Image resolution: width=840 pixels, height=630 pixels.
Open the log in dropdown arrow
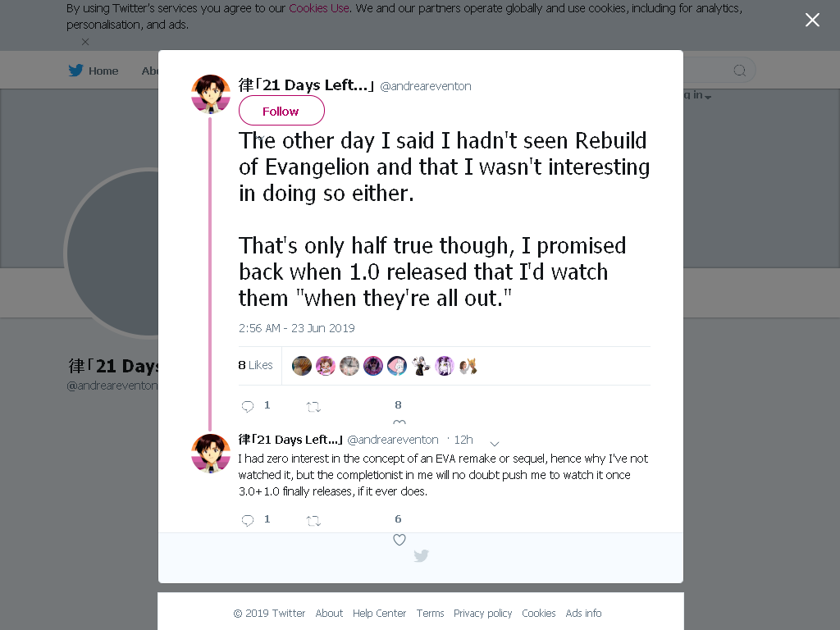(x=708, y=97)
